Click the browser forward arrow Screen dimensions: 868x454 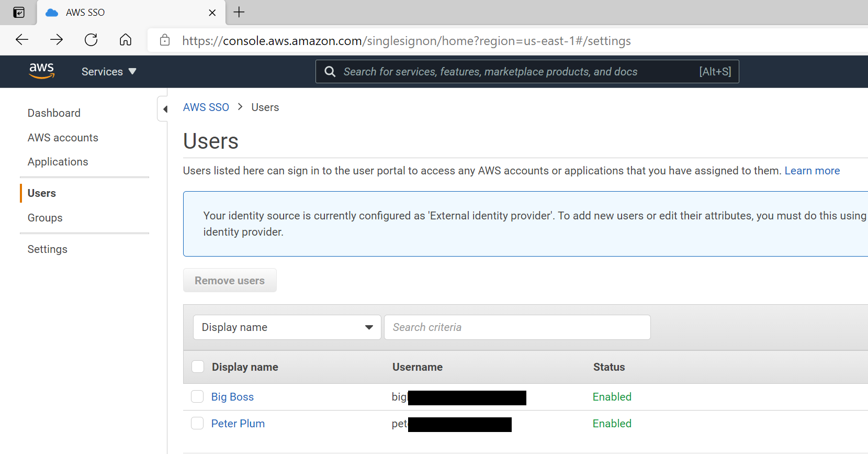pyautogui.click(x=57, y=40)
